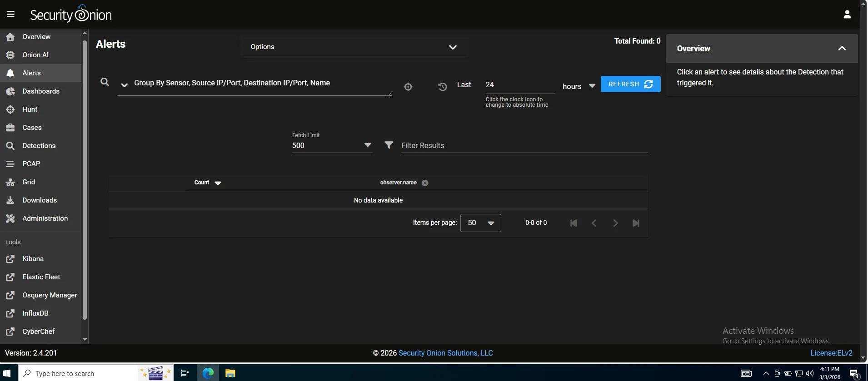Click the filter funnel icon
This screenshot has height=381, width=868.
[389, 145]
